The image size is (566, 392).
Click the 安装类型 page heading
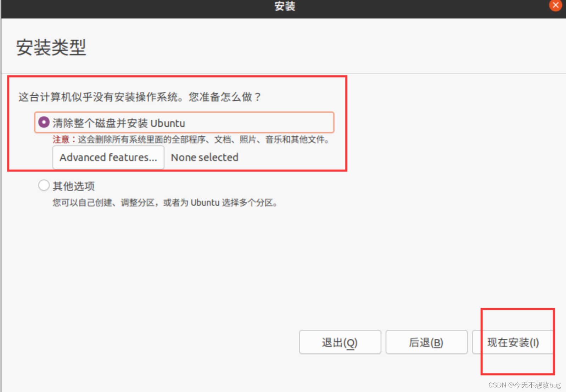(x=51, y=47)
